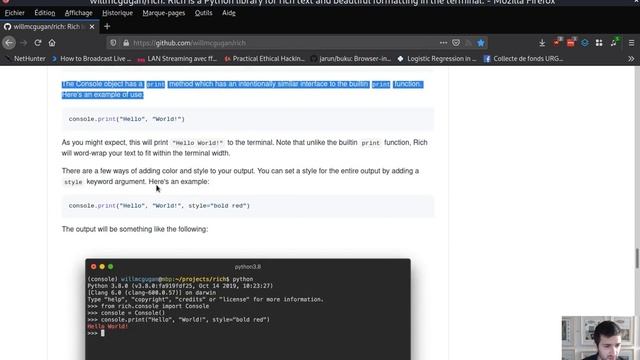Click the blue bookmark star
This screenshot has height=360, width=640.
coord(481,43)
